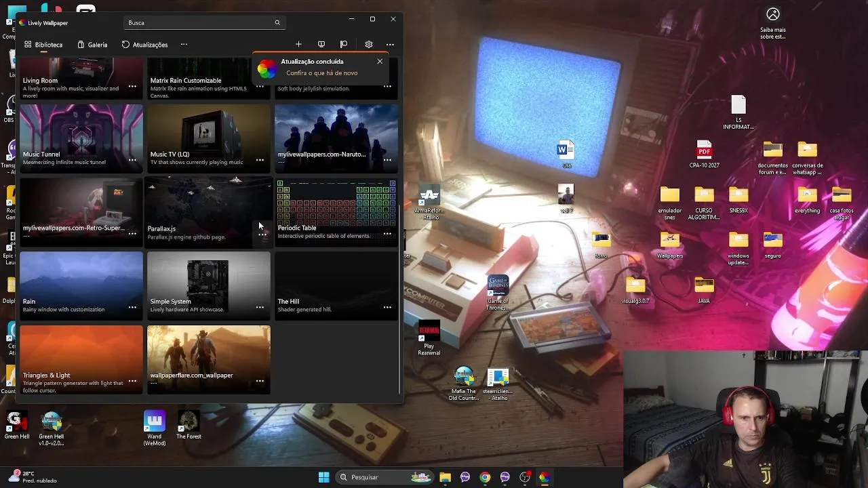Open options menu for Music Tunnel
This screenshot has width=868, height=488.
point(132,160)
